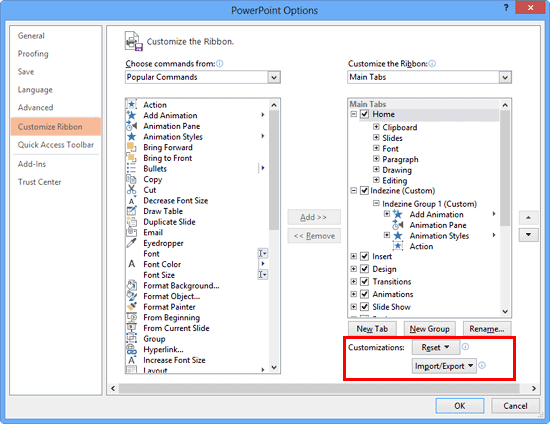Click the Format Background icon

coord(132,285)
